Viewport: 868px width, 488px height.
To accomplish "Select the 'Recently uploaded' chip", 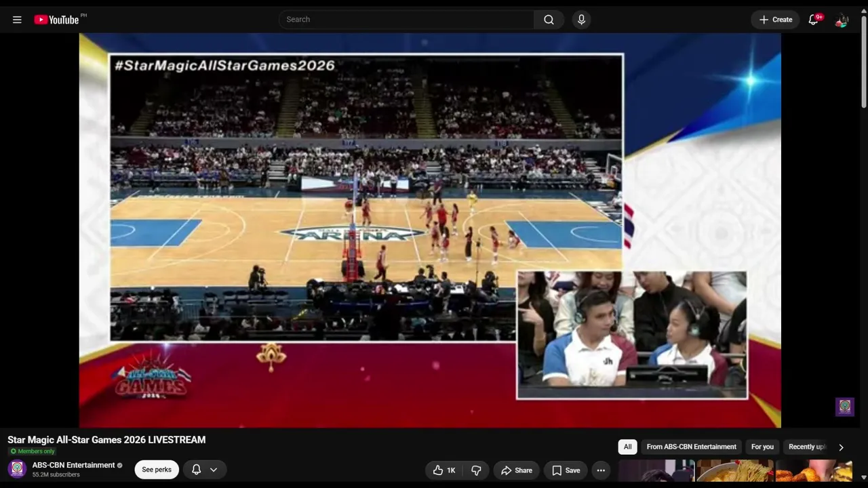I will click(x=807, y=447).
